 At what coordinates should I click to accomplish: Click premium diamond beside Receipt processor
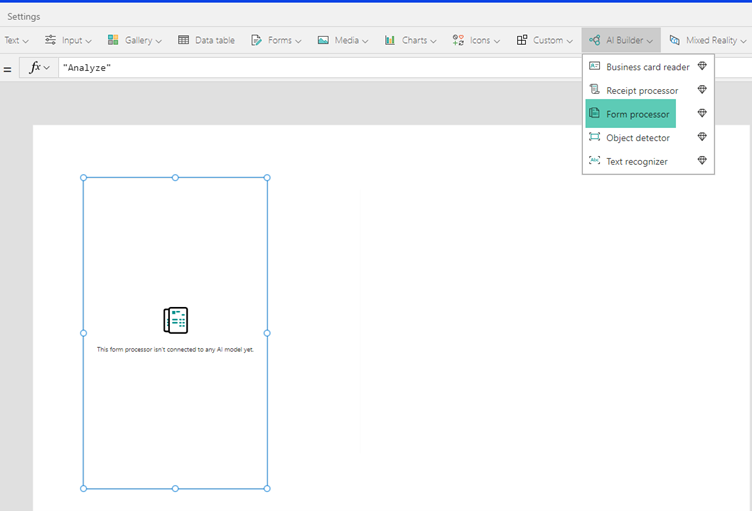[x=702, y=89]
